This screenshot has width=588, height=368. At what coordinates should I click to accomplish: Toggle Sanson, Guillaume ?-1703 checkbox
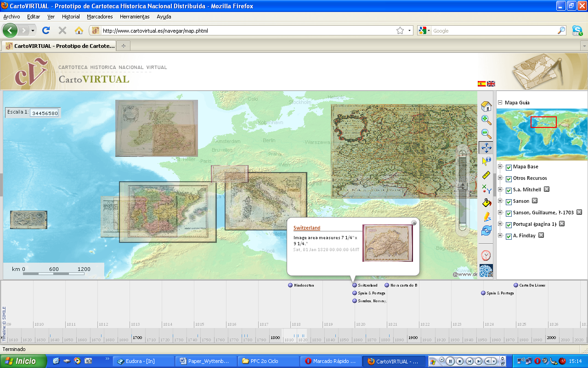click(509, 213)
